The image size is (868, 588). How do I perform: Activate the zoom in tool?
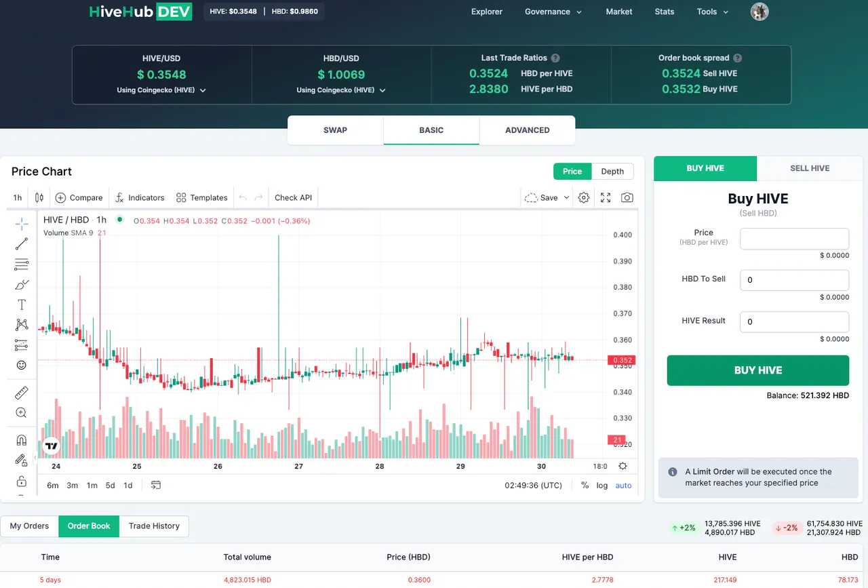point(22,412)
